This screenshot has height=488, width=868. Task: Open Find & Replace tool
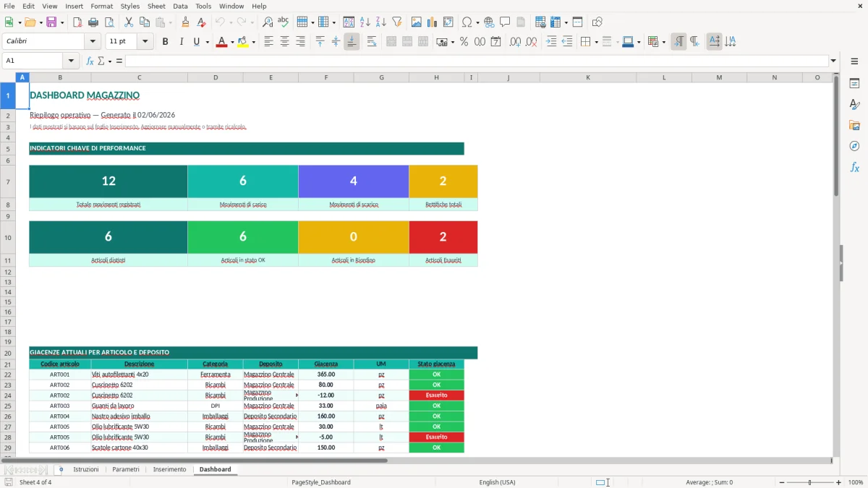click(268, 22)
